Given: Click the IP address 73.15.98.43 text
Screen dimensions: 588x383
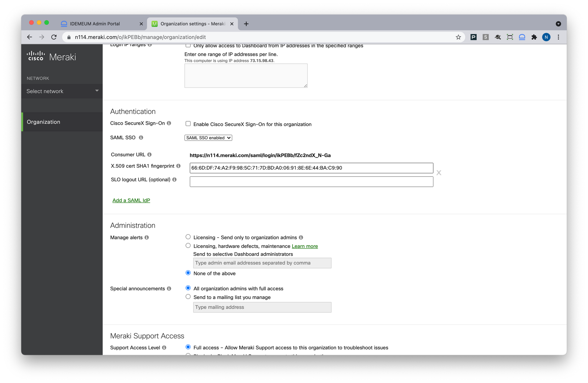Looking at the screenshot, I should coord(262,61).
